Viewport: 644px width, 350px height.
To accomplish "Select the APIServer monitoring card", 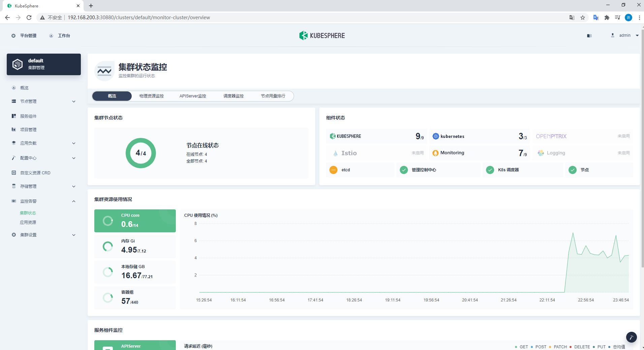I will pos(135,345).
